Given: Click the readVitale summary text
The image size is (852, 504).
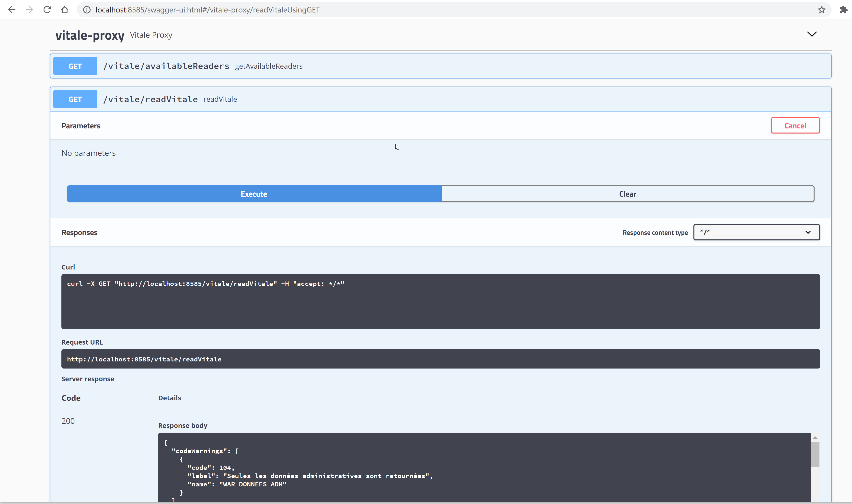Looking at the screenshot, I should [x=220, y=99].
